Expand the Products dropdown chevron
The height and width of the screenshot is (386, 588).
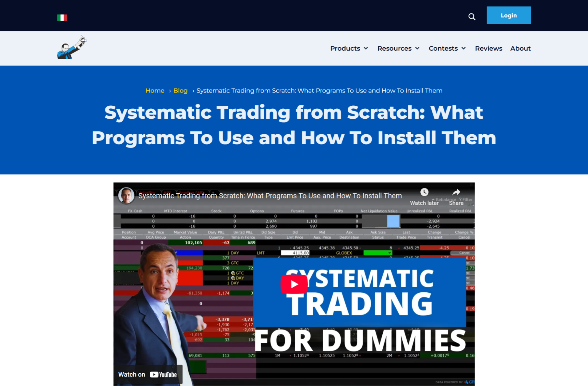(366, 48)
